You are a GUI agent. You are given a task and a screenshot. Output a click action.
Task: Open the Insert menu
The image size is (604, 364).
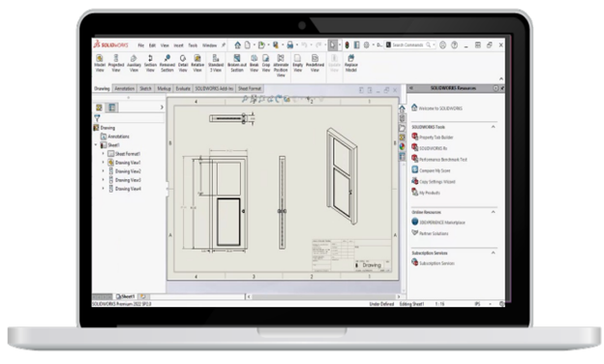click(178, 45)
